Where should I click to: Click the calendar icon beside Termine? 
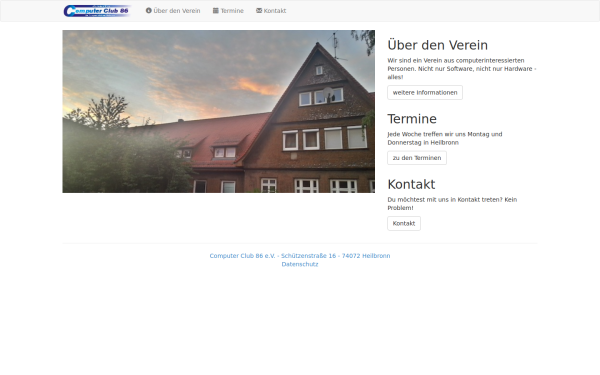point(216,10)
